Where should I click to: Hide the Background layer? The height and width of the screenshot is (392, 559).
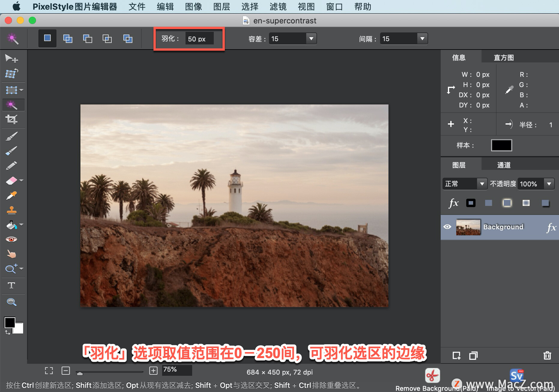[448, 227]
